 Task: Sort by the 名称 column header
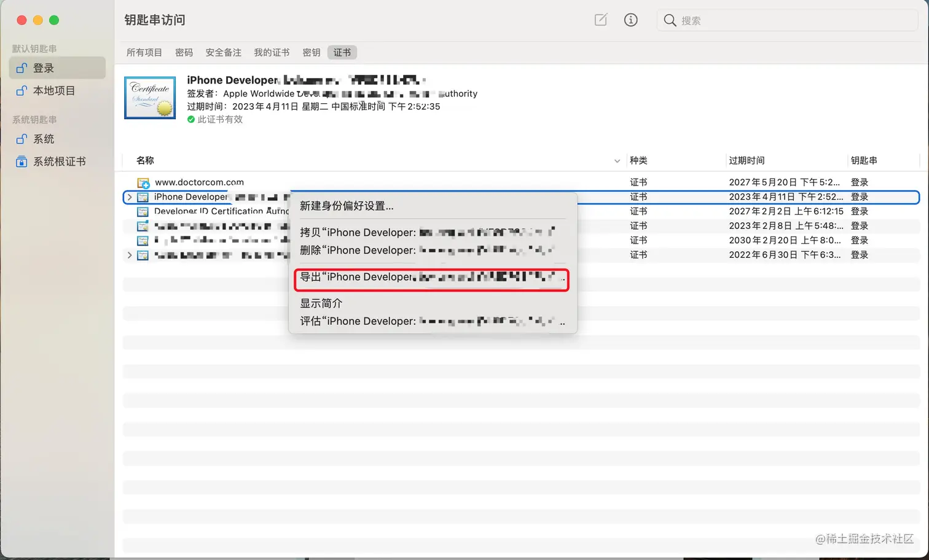[x=145, y=160]
